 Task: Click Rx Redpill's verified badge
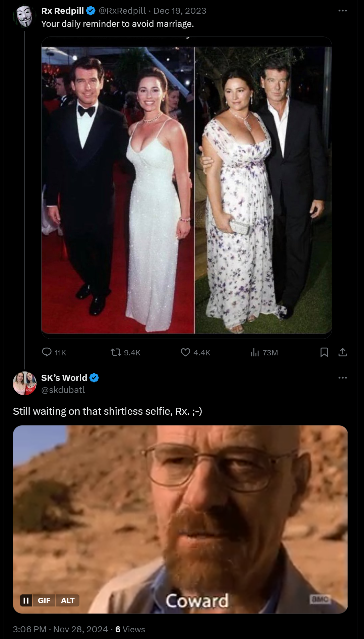(x=91, y=11)
